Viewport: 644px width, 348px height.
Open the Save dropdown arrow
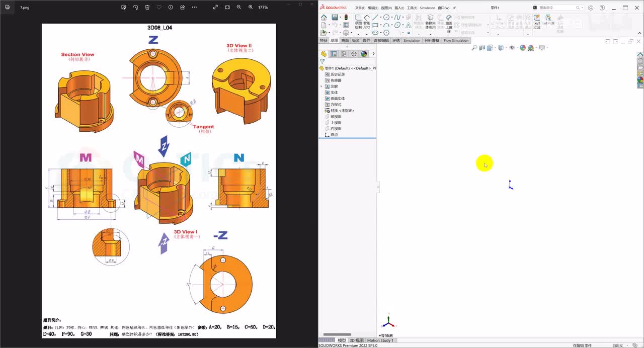coord(340,17)
